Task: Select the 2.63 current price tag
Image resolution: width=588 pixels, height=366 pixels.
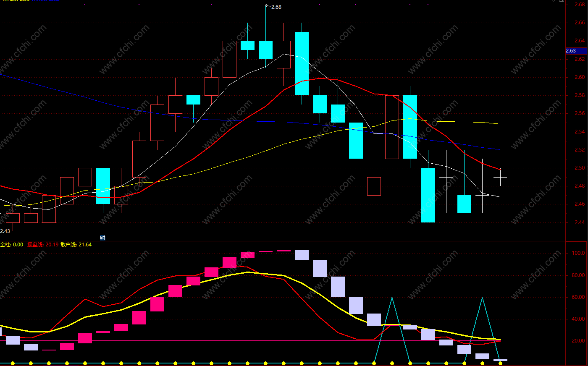Action: pyautogui.click(x=576, y=51)
